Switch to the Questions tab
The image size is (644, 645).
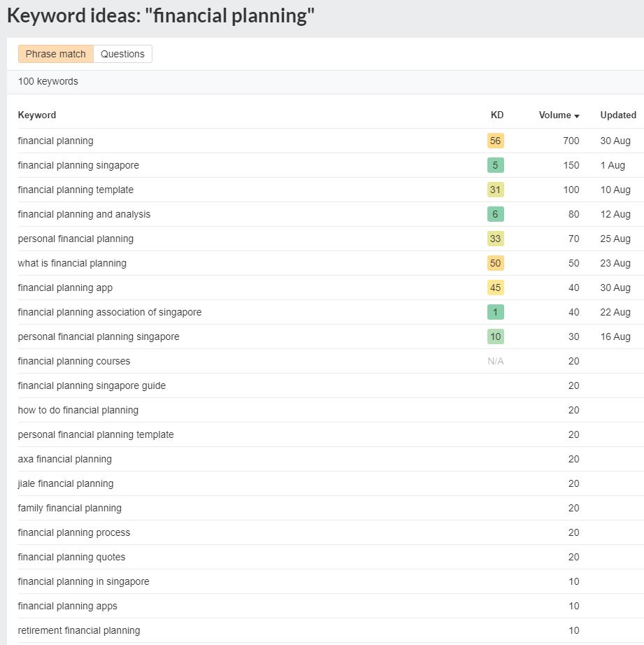click(x=122, y=54)
